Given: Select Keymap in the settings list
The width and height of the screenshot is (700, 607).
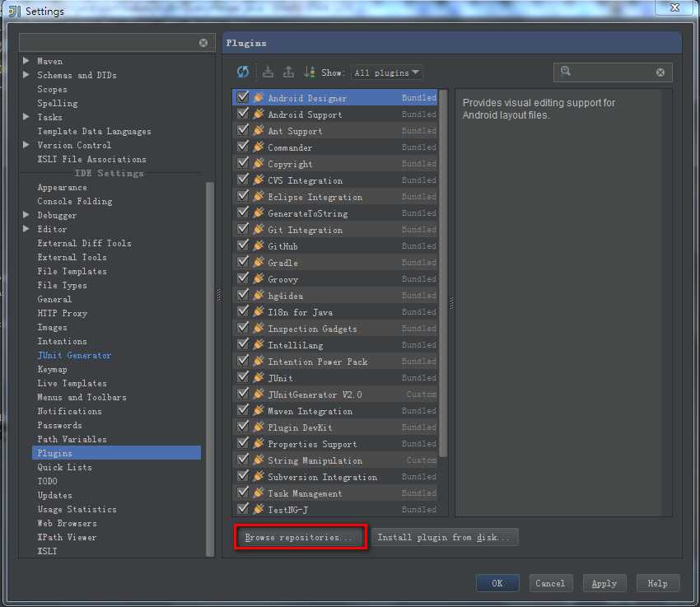Looking at the screenshot, I should click(x=52, y=370).
